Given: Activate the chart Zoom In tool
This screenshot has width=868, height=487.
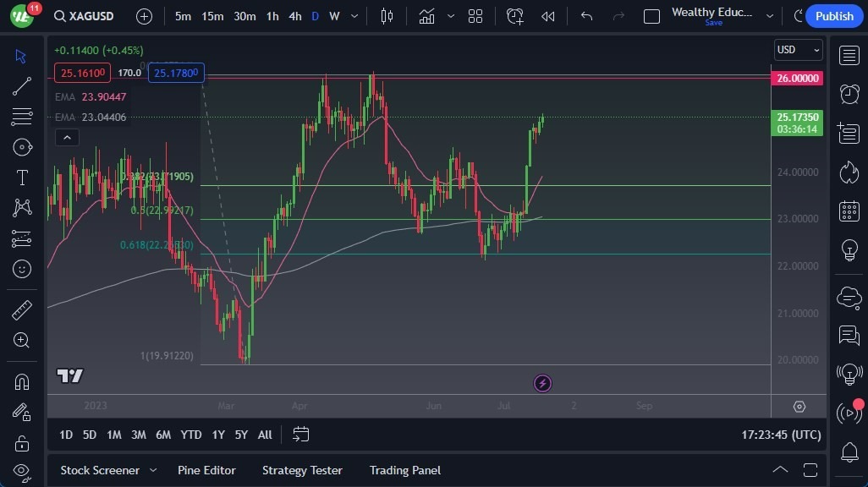Looking at the screenshot, I should [x=22, y=341].
